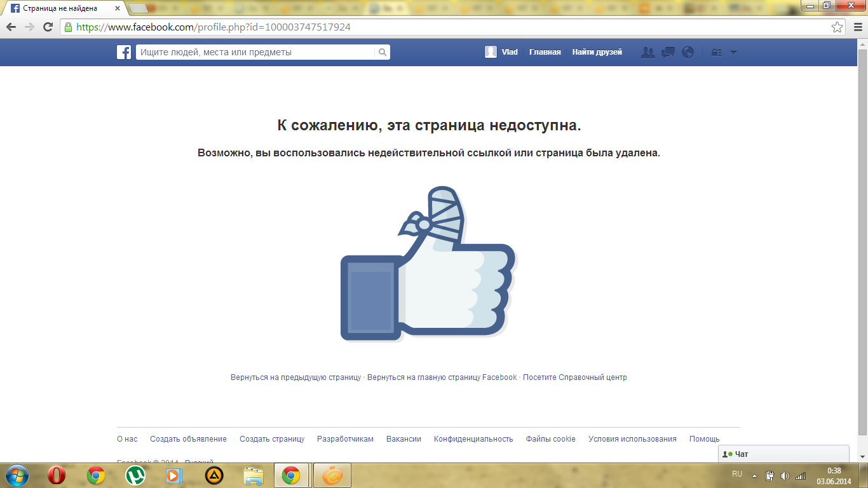Open the Помощь footer link
The width and height of the screenshot is (868, 488).
[705, 439]
